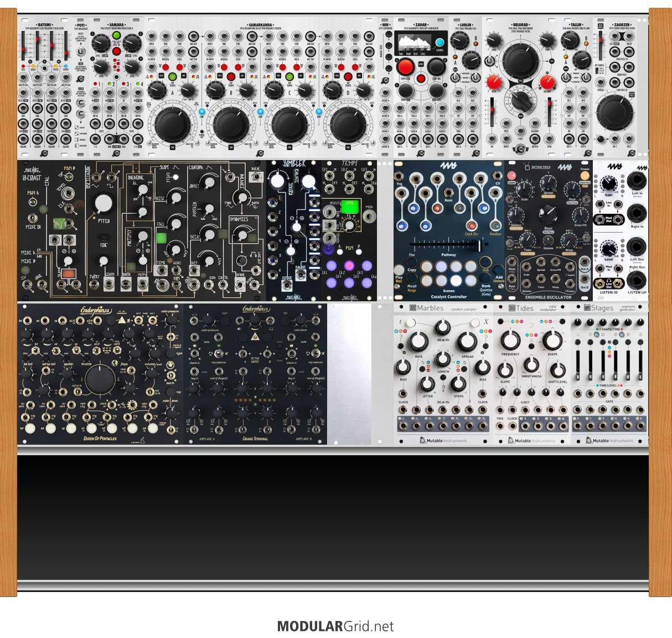Click the 4ms logo on Catalyst Controller

coord(449,166)
